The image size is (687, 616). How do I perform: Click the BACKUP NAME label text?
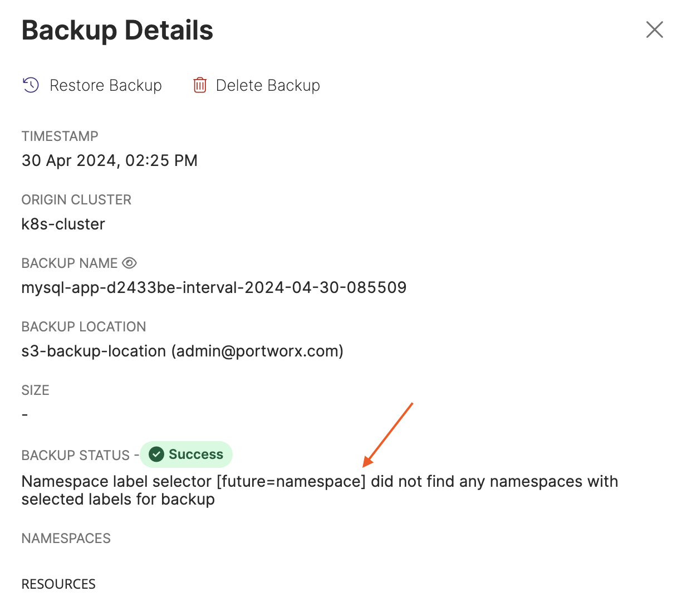pos(70,263)
